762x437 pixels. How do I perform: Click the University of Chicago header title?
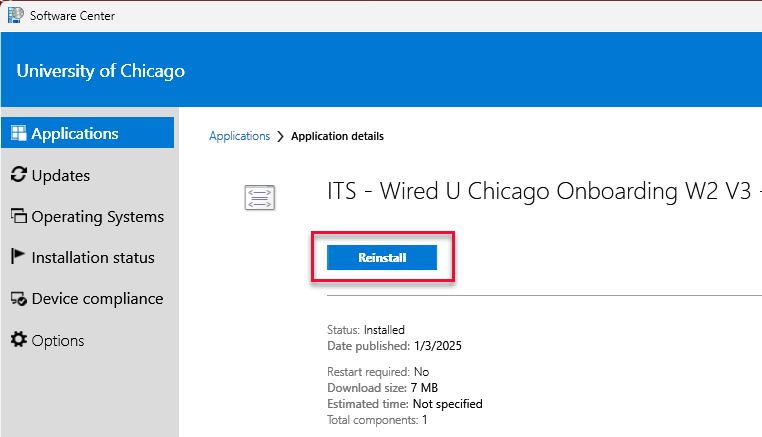point(101,71)
